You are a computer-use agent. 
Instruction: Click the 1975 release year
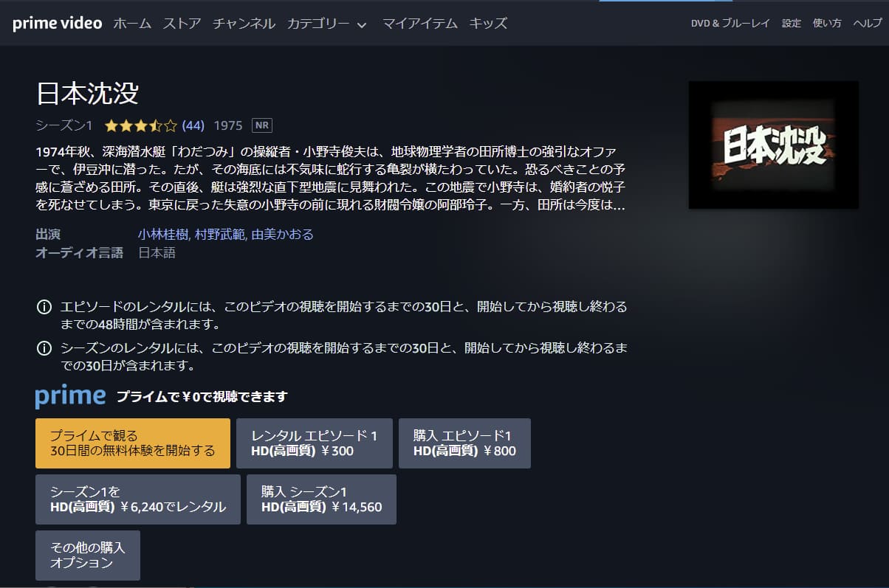[x=228, y=125]
